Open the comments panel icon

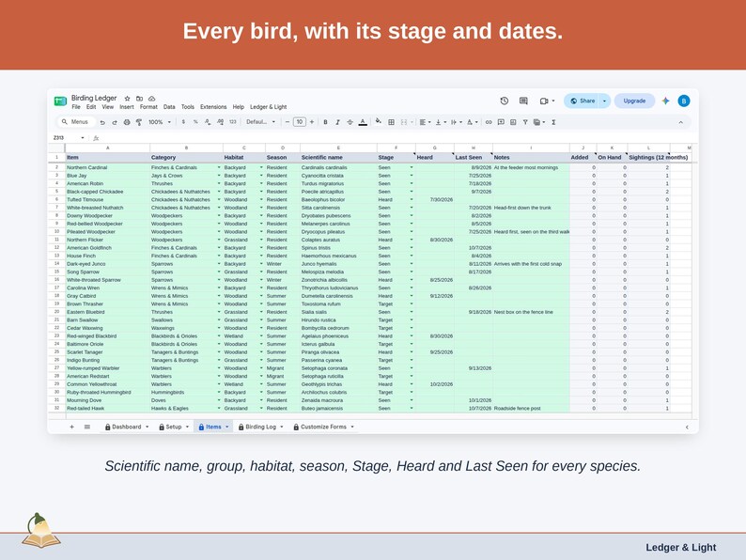(523, 101)
